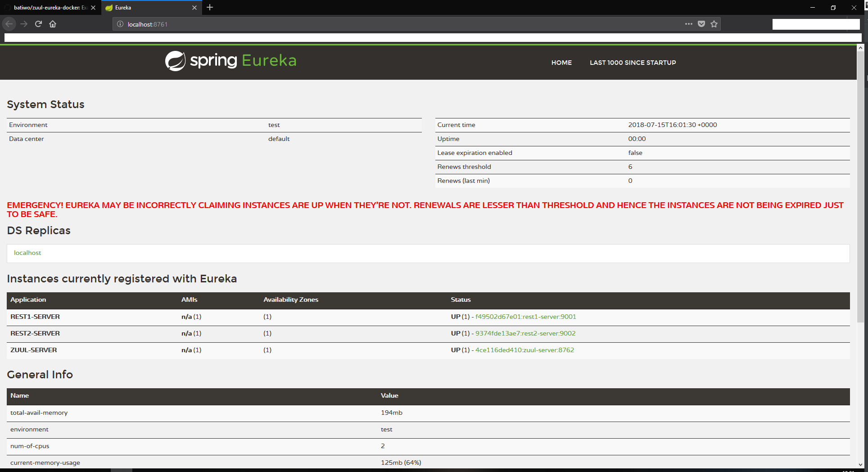868x472 pixels.
Task: Click the DS Replicas heading
Action: point(39,231)
